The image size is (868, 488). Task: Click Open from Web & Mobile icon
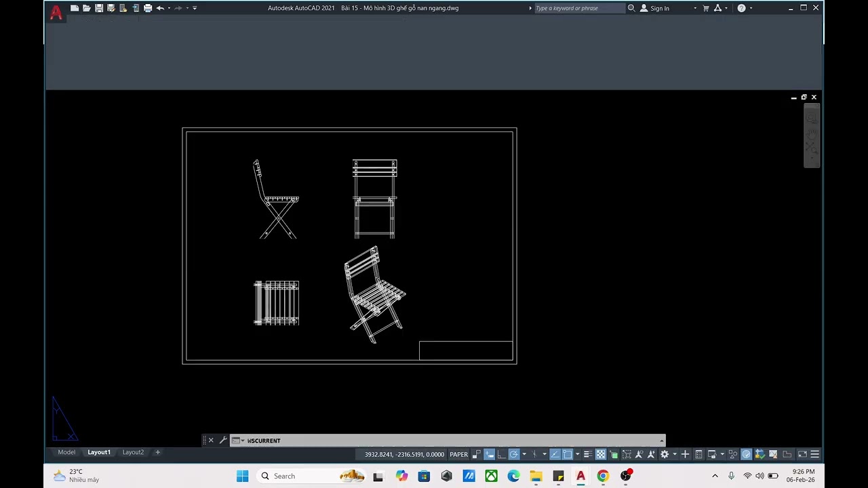click(x=123, y=8)
